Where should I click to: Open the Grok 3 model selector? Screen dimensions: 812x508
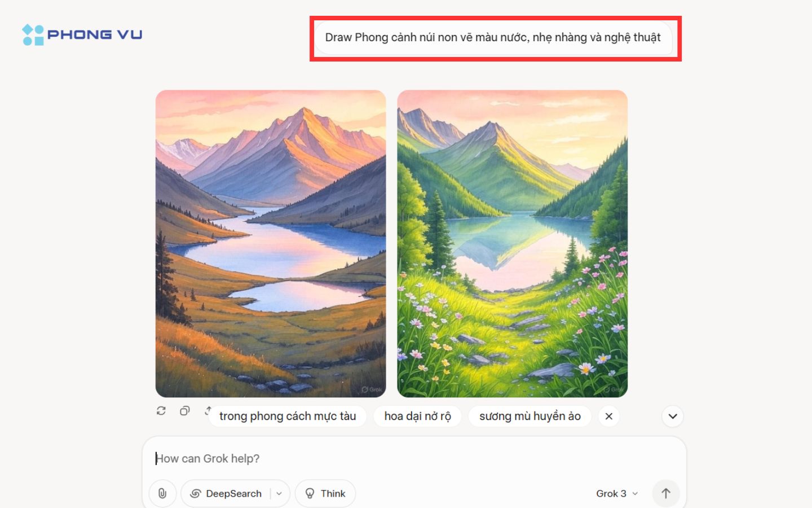[617, 493]
